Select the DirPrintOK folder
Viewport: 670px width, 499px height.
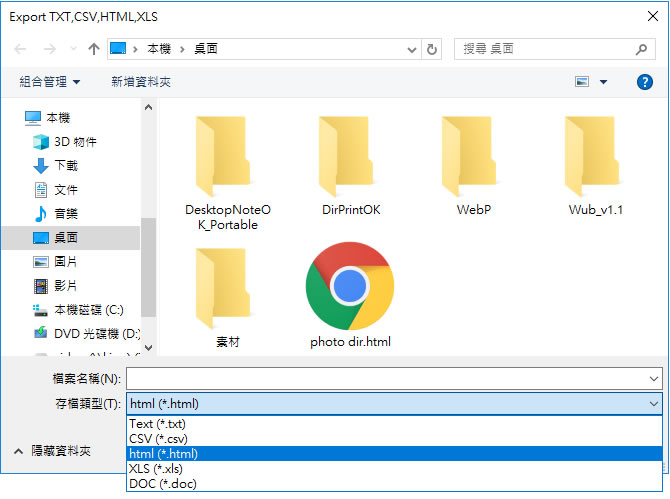pyautogui.click(x=351, y=166)
